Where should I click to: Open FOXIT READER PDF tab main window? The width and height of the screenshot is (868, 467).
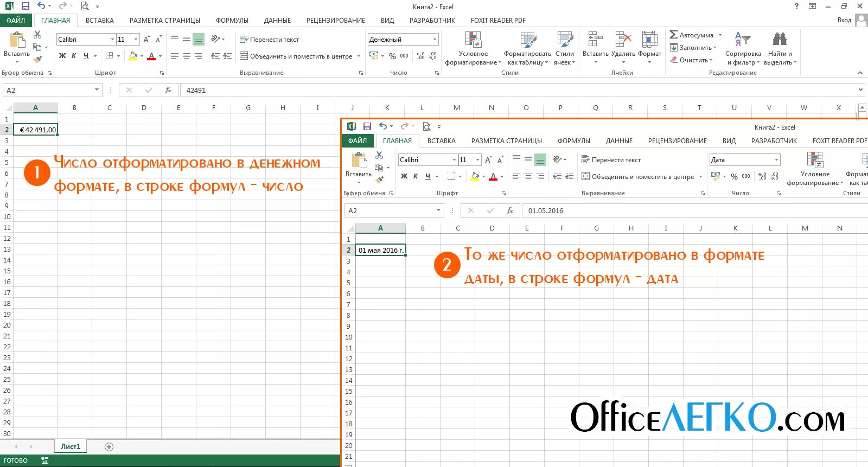pos(498,20)
